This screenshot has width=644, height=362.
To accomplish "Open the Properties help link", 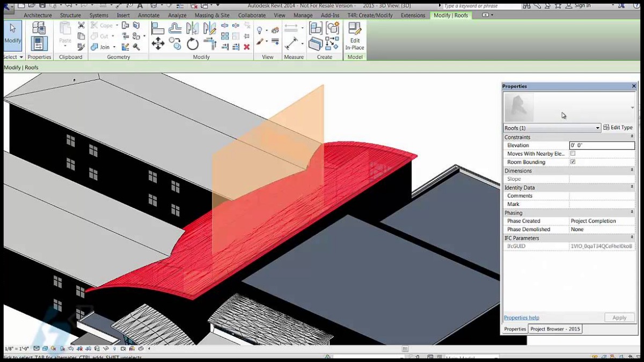I will [521, 317].
